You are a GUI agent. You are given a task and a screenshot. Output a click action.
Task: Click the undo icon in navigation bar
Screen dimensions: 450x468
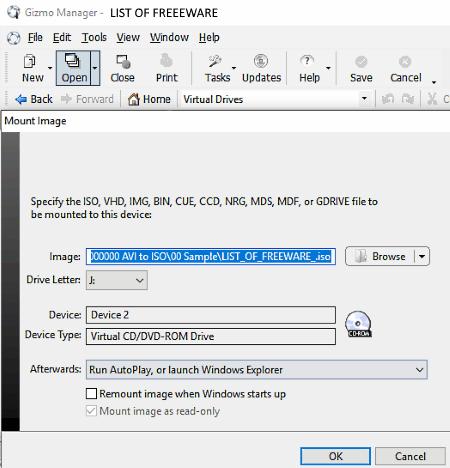click(388, 99)
